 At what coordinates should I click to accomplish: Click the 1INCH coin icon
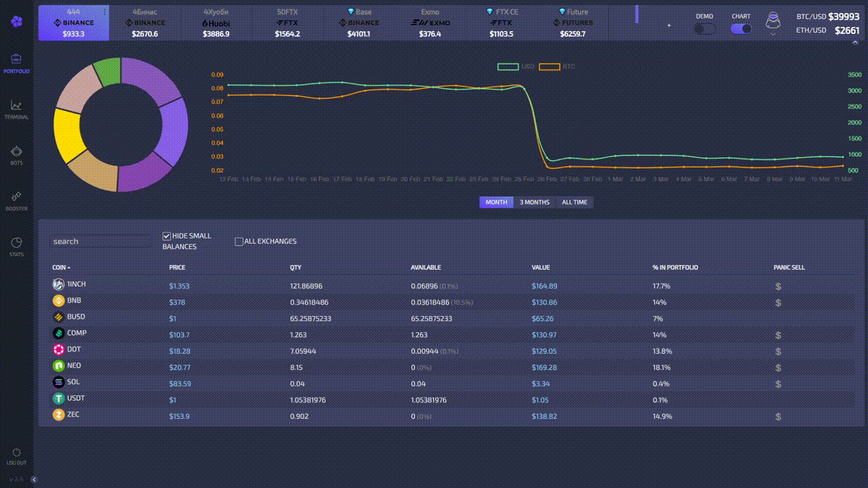[x=58, y=285]
